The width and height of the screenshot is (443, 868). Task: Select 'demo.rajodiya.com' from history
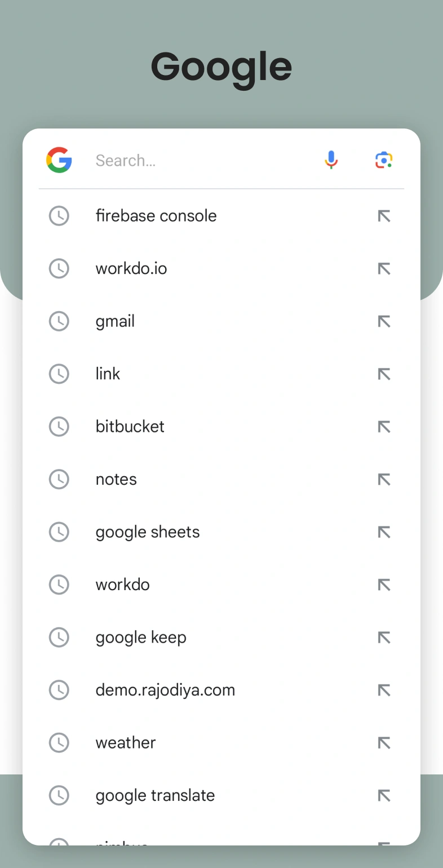[165, 690]
